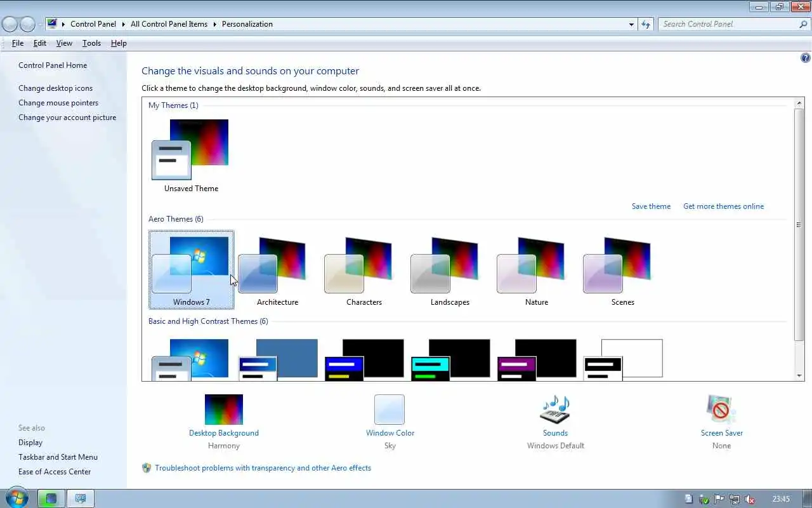Select the high contrast white theme
This screenshot has height=508, width=812.
[623, 359]
